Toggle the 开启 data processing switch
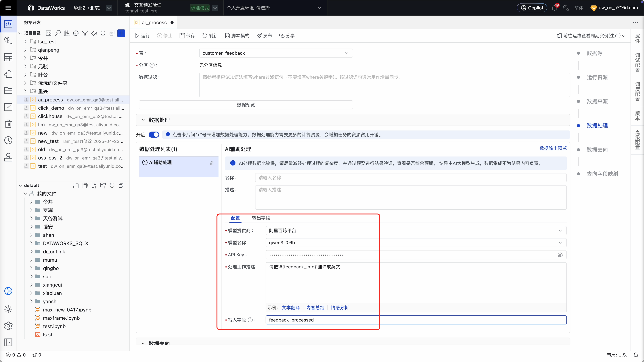The width and height of the screenshot is (644, 362). coord(154,135)
